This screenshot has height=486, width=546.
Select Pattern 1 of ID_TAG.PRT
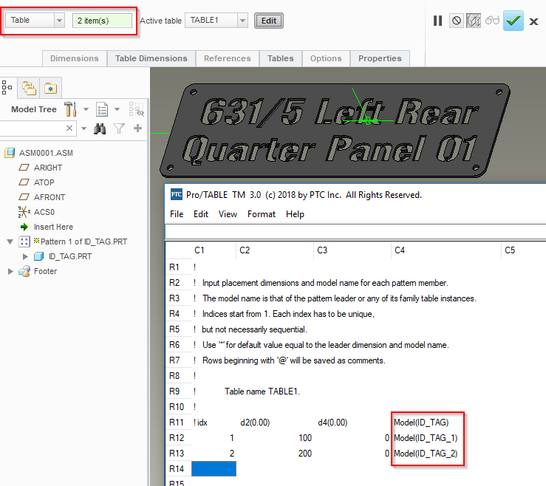[x=84, y=241]
